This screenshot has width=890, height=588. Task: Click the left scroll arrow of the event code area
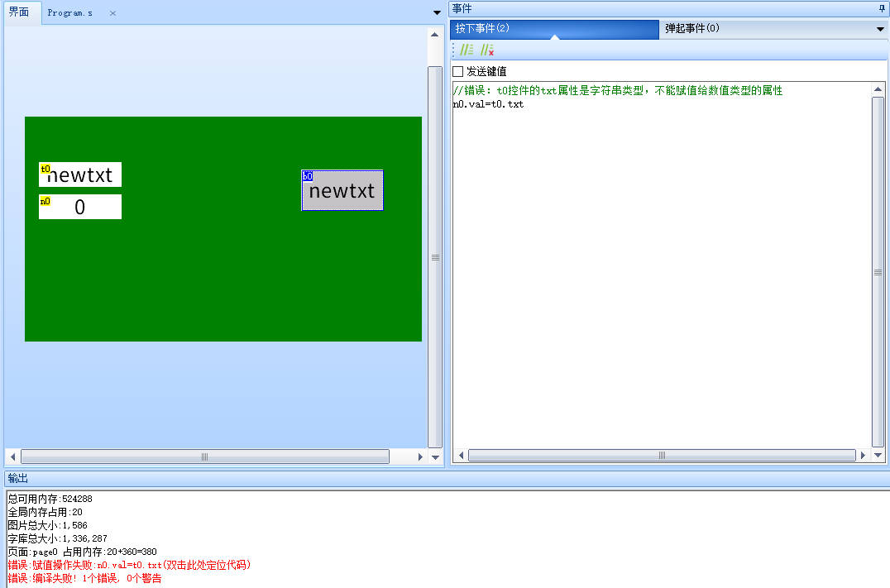461,455
